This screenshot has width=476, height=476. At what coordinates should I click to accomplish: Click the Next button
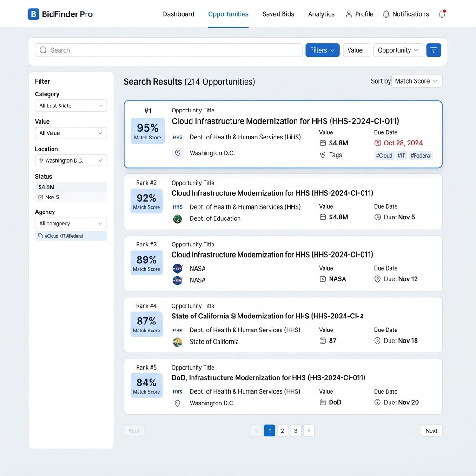[x=431, y=431]
